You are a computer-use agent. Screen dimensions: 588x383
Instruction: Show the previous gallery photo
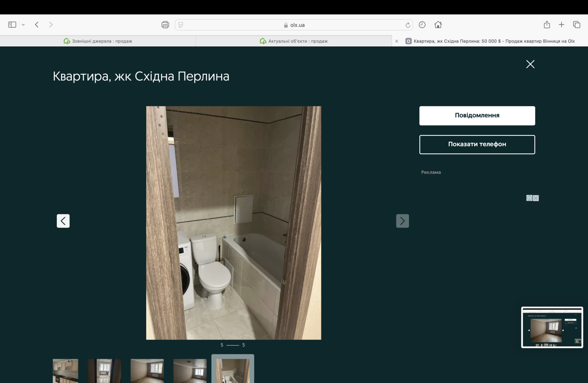pyautogui.click(x=63, y=221)
